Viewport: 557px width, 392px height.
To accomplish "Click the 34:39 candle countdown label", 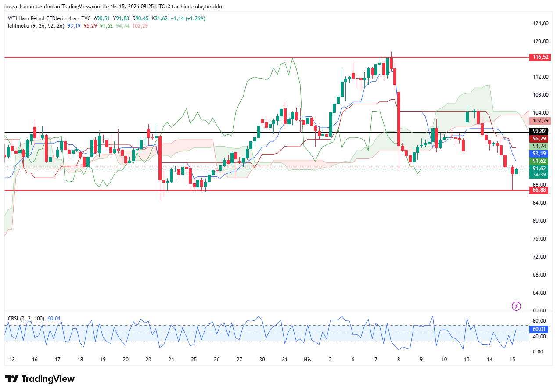I will click(x=540, y=175).
